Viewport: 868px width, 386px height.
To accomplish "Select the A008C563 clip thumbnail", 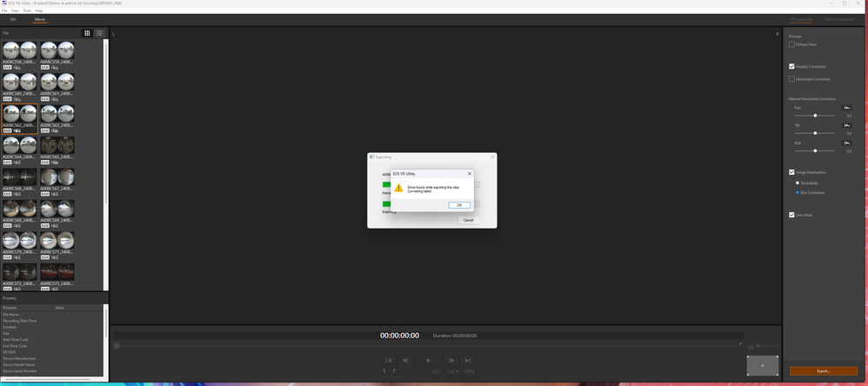I will (x=57, y=115).
